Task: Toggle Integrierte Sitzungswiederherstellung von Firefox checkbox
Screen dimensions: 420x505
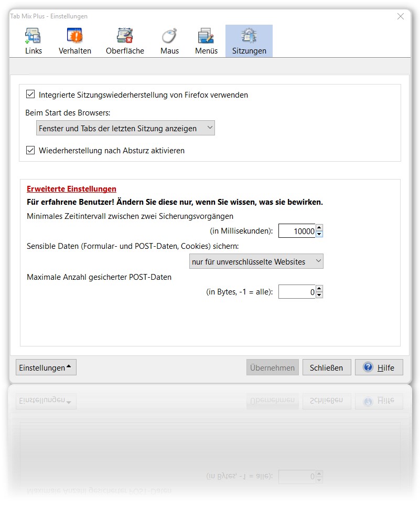Action: tap(30, 94)
